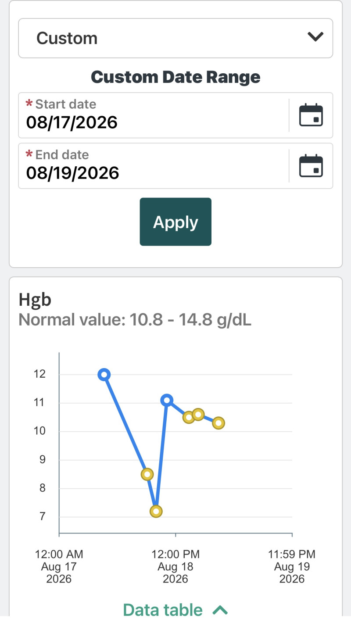Viewport: 351px width, 644px height.
Task: Click the End date field 08/19/2026
Action: pyautogui.click(x=154, y=166)
